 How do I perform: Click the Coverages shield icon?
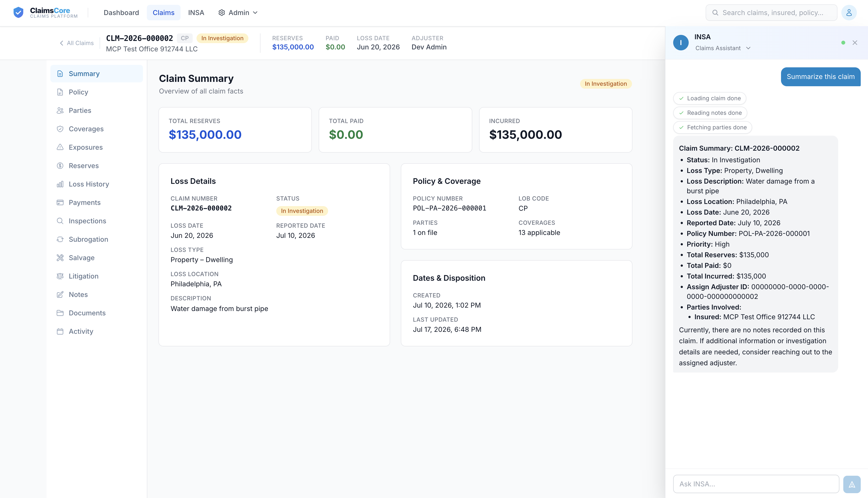tap(60, 129)
